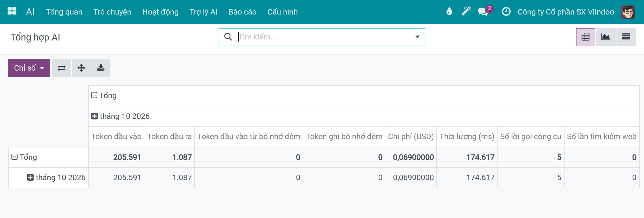Switch to graph chart view

(x=606, y=37)
